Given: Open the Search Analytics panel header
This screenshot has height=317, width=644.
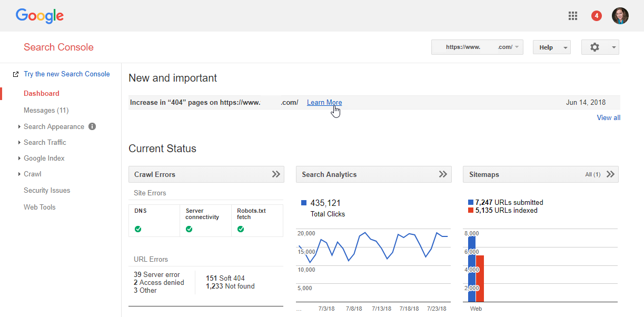Looking at the screenshot, I should pos(374,174).
